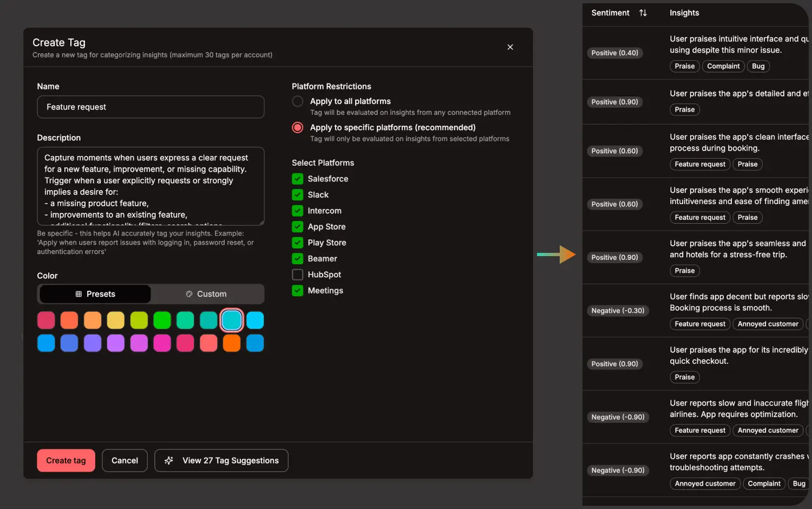Click the Create tag button
The image size is (812, 509).
coord(66,460)
